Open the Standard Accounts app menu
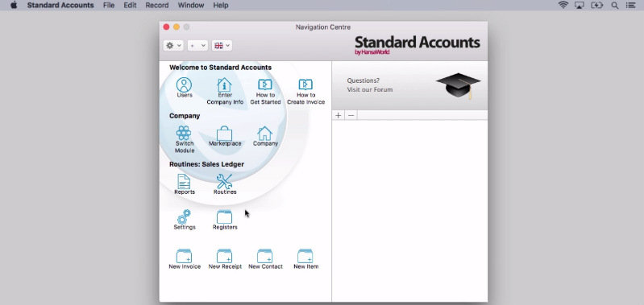Image resolution: width=644 pixels, height=305 pixels. click(60, 6)
